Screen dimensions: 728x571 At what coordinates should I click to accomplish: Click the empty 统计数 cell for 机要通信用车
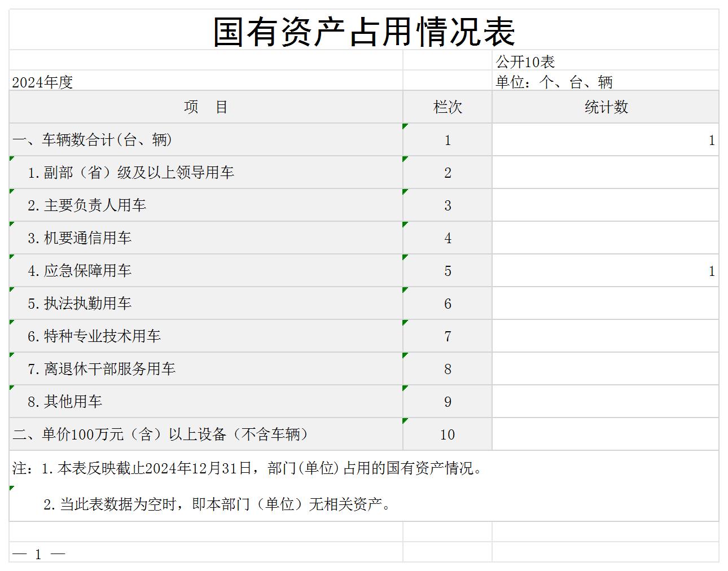606,238
